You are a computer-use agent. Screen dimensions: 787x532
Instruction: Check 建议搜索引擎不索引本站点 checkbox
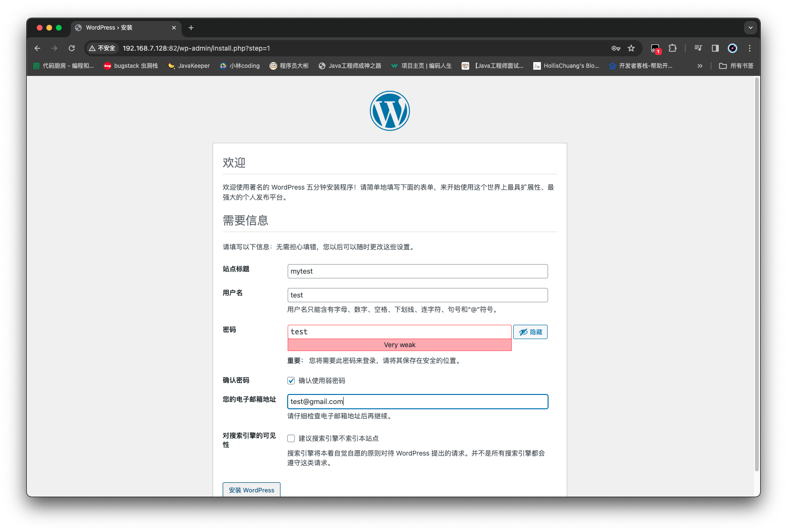(x=291, y=438)
